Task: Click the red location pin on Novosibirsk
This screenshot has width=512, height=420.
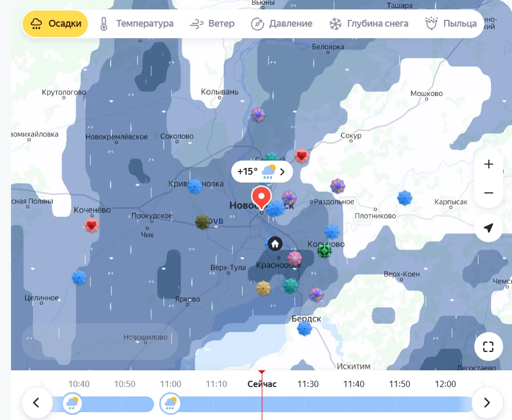Action: 261,197
